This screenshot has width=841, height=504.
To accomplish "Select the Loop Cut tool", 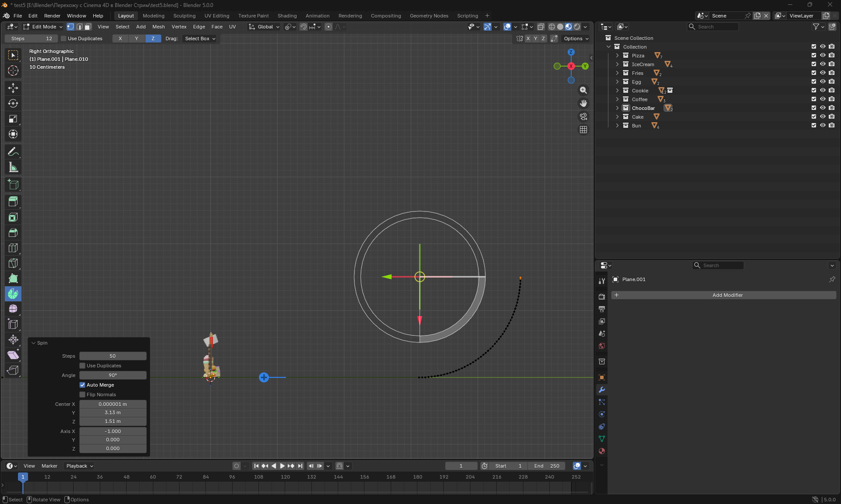I will [13, 248].
